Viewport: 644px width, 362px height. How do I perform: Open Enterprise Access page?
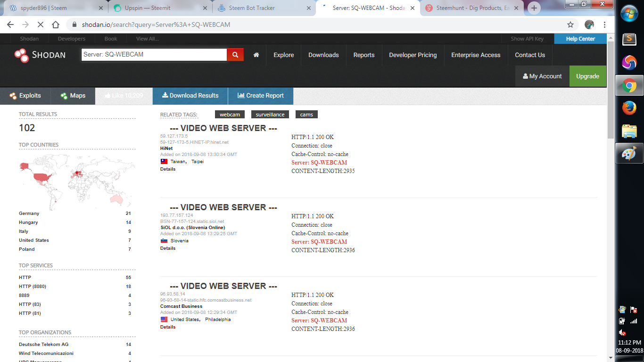476,55
